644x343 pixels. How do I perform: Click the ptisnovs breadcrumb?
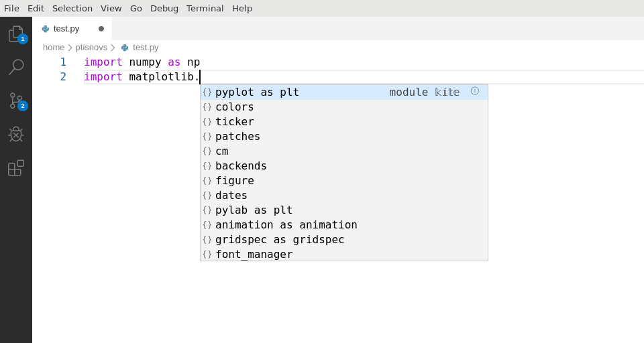[x=91, y=48]
